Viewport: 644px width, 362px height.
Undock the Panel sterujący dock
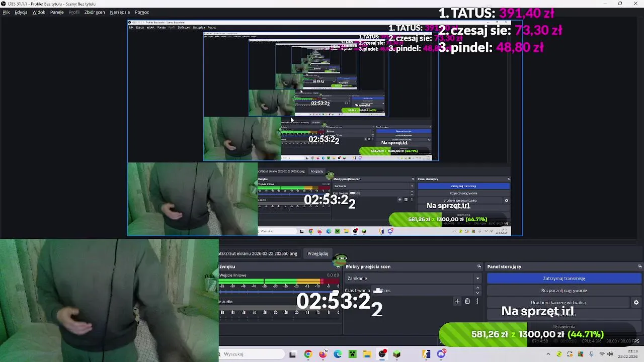click(x=639, y=266)
